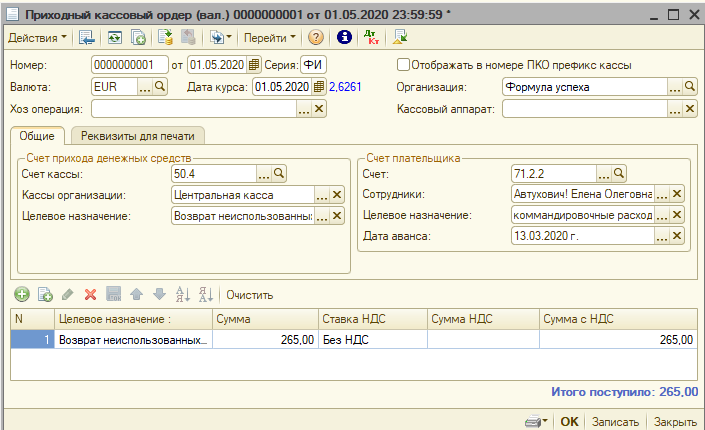Click Очистить to clear the table
Image resolution: width=705 pixels, height=430 pixels.
(250, 295)
